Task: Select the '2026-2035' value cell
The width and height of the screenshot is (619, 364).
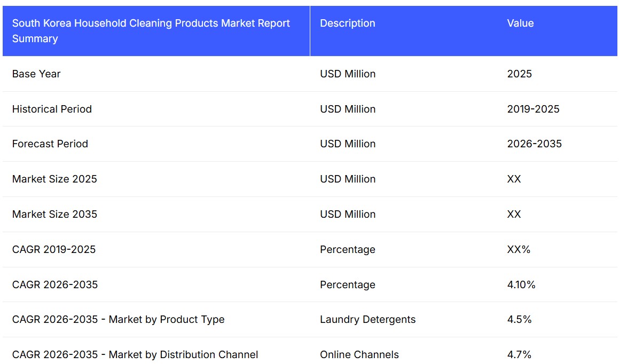Action: click(x=534, y=144)
